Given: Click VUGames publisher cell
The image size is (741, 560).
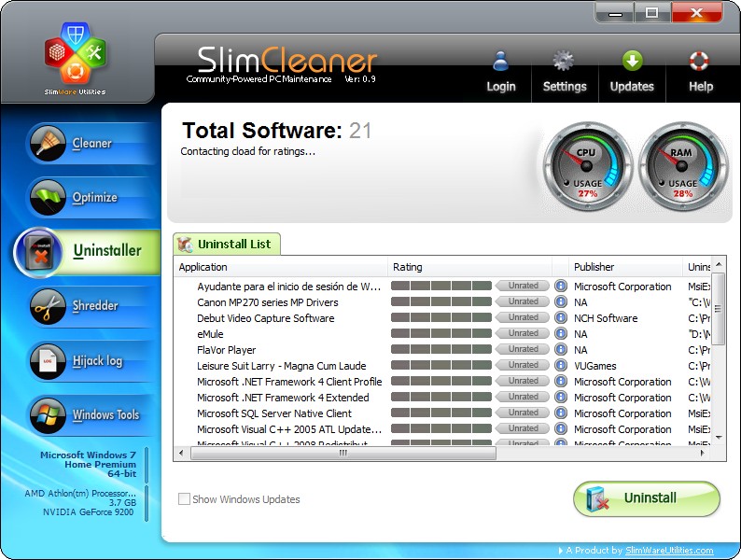Looking at the screenshot, I should click(595, 366).
